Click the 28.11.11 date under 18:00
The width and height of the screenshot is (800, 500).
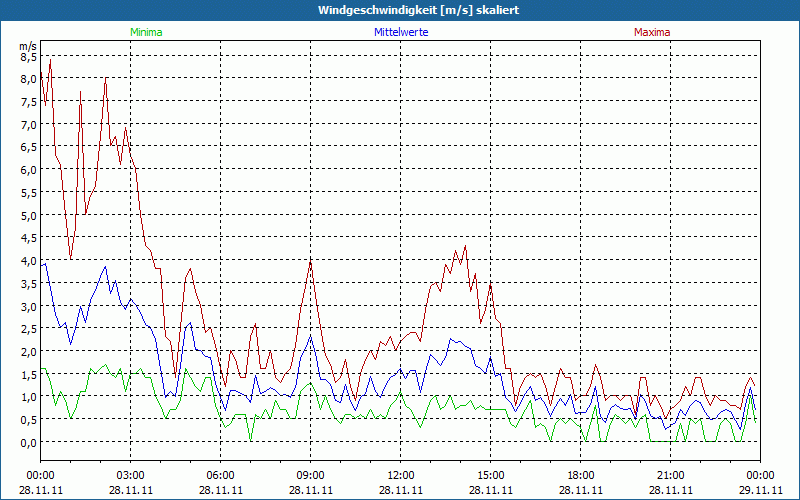click(x=581, y=490)
